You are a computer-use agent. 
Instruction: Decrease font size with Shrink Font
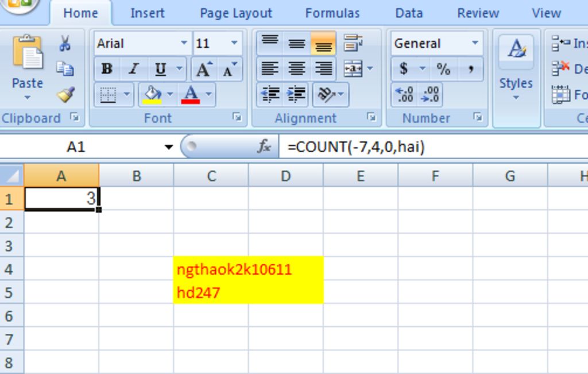230,69
